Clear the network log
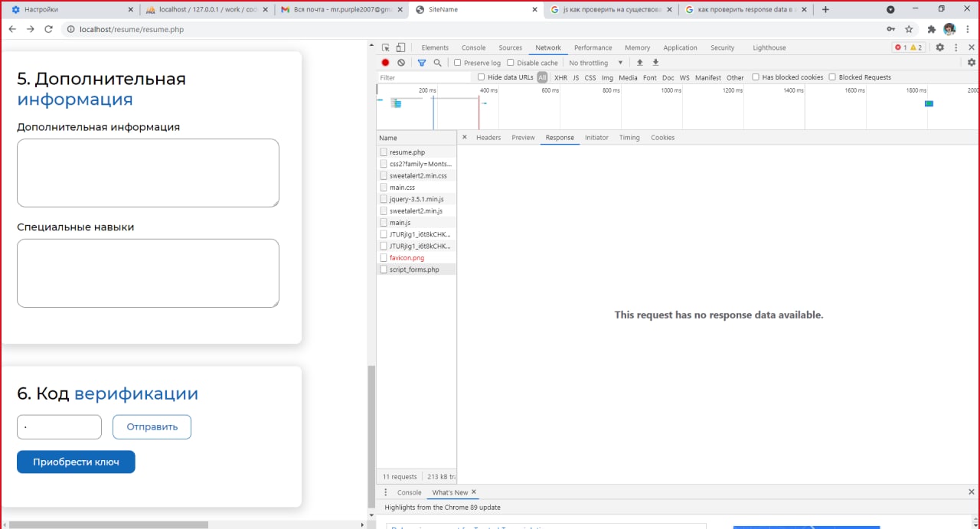 click(401, 63)
